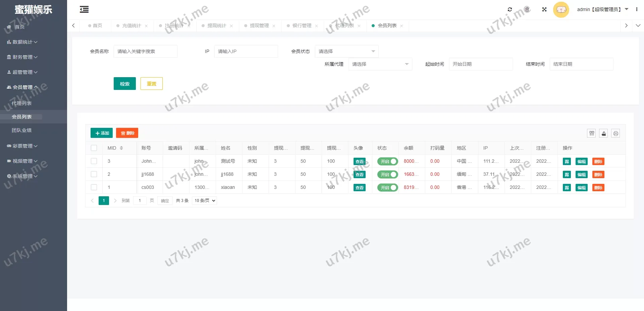Click the export table icon

tap(604, 134)
